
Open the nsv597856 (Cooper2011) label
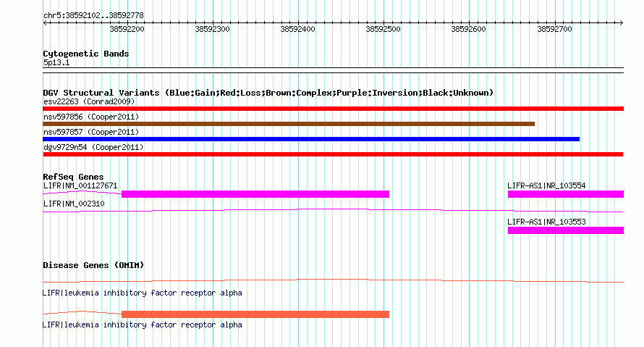tap(91, 117)
